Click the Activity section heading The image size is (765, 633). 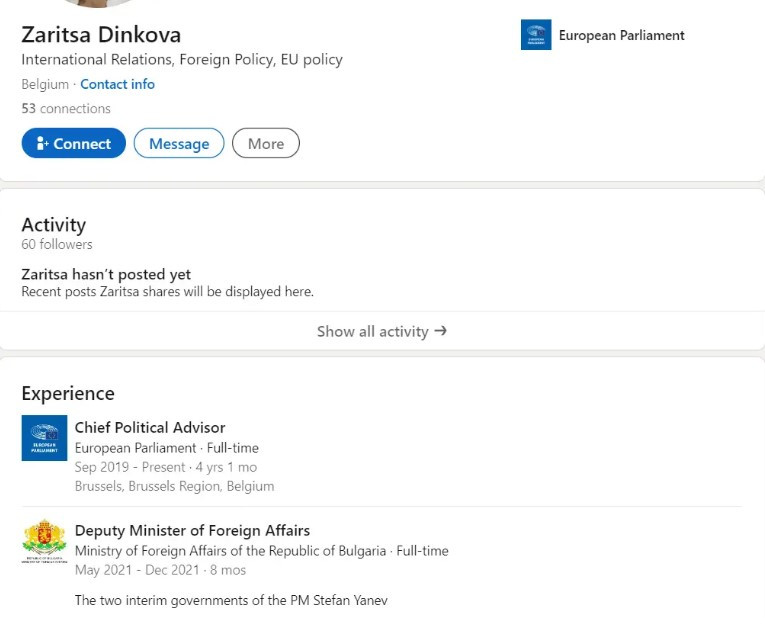point(54,224)
